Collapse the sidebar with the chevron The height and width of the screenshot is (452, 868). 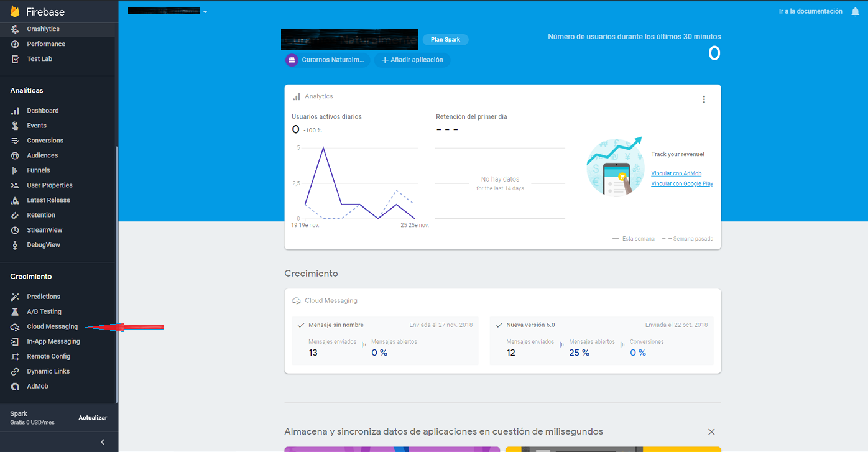(x=103, y=442)
